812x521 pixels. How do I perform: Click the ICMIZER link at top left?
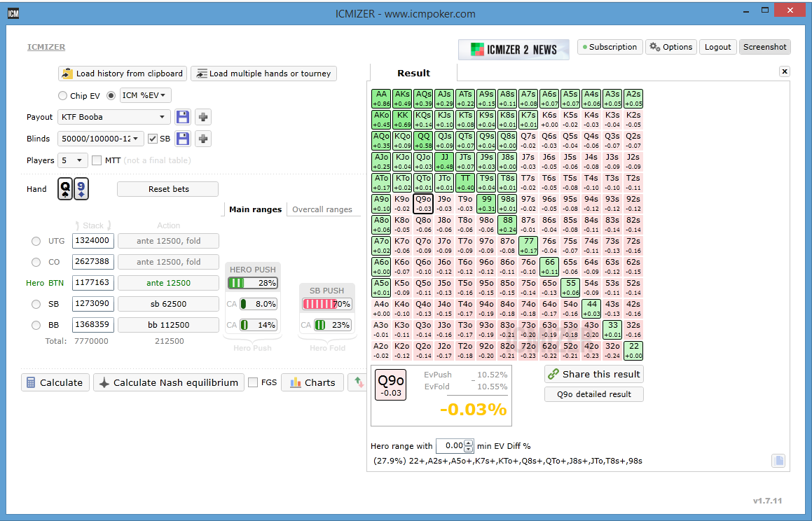coord(46,47)
